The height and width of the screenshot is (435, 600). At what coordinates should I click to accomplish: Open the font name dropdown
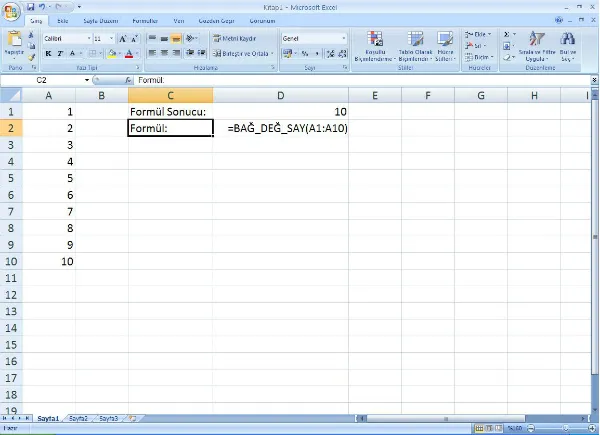click(x=87, y=39)
